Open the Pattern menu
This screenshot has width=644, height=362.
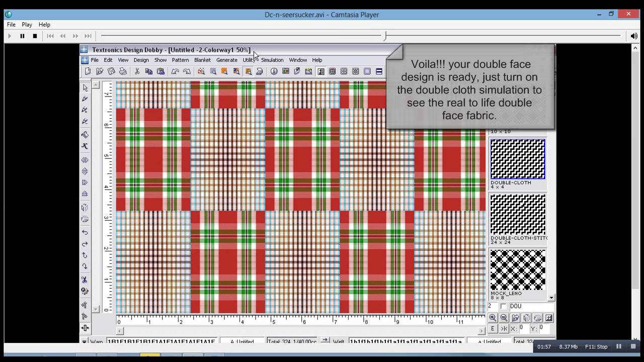pos(180,60)
